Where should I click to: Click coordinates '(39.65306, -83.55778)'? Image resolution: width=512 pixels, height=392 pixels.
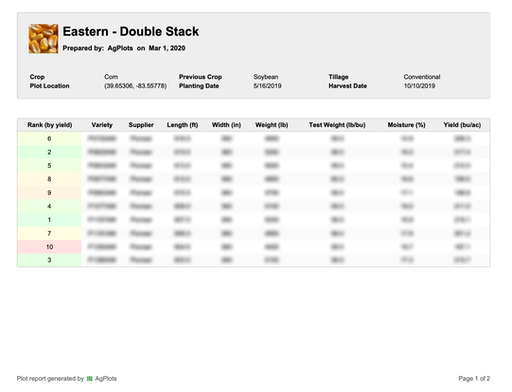[x=135, y=86]
